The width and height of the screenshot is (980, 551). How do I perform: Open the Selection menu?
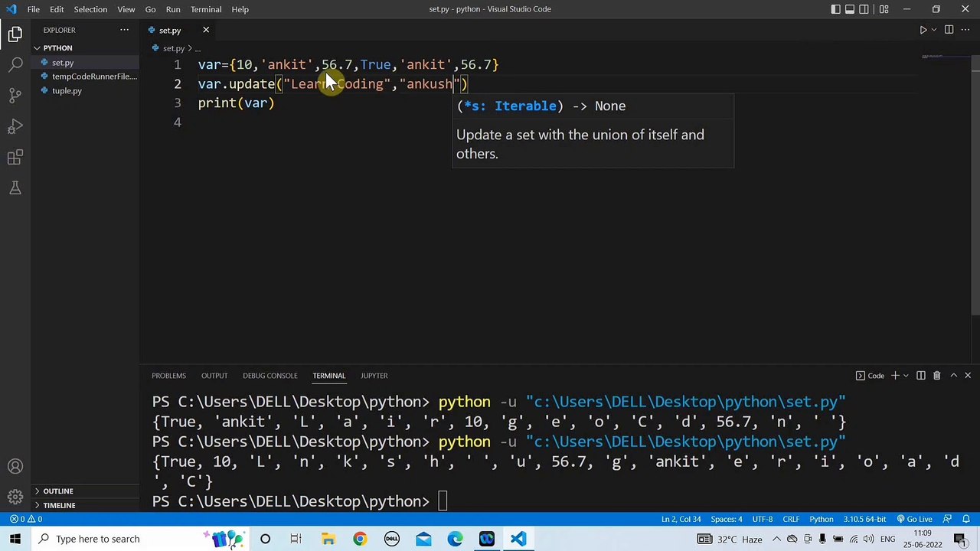click(x=90, y=9)
